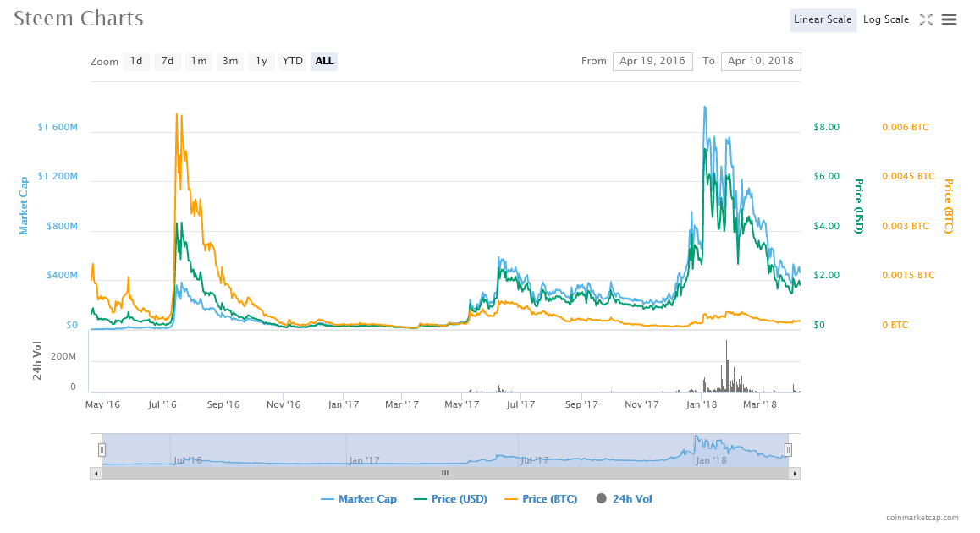Click the $8.00 price axis label

click(x=826, y=128)
